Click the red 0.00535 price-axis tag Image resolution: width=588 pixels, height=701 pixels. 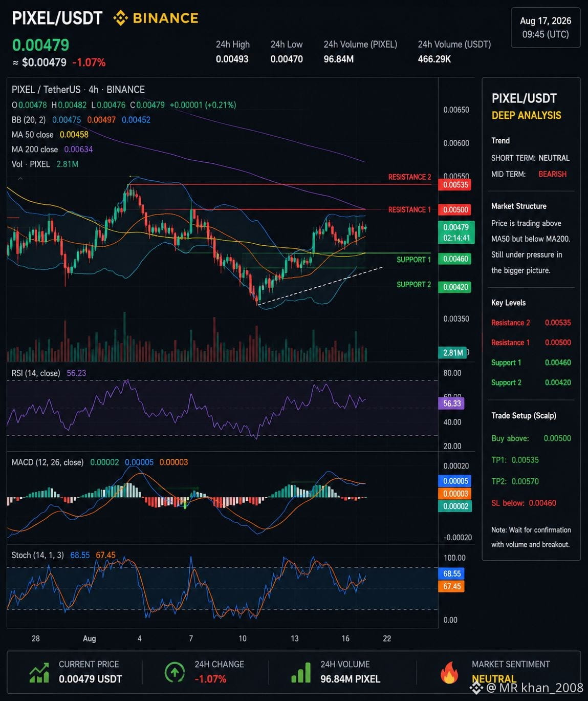click(455, 185)
